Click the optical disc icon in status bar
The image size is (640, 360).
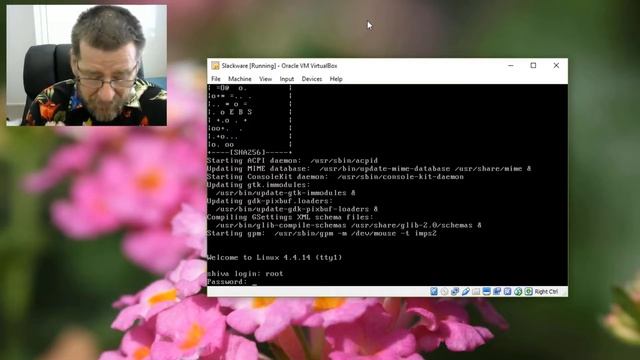pyautogui.click(x=444, y=291)
